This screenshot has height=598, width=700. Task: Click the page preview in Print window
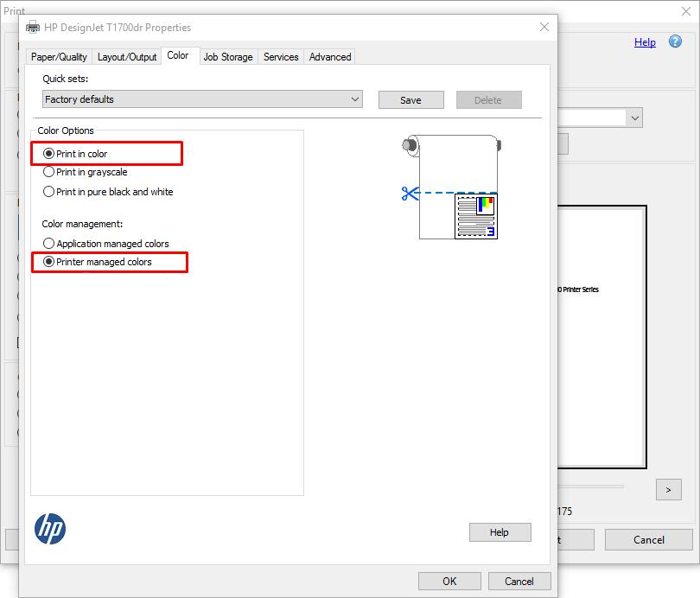601,337
